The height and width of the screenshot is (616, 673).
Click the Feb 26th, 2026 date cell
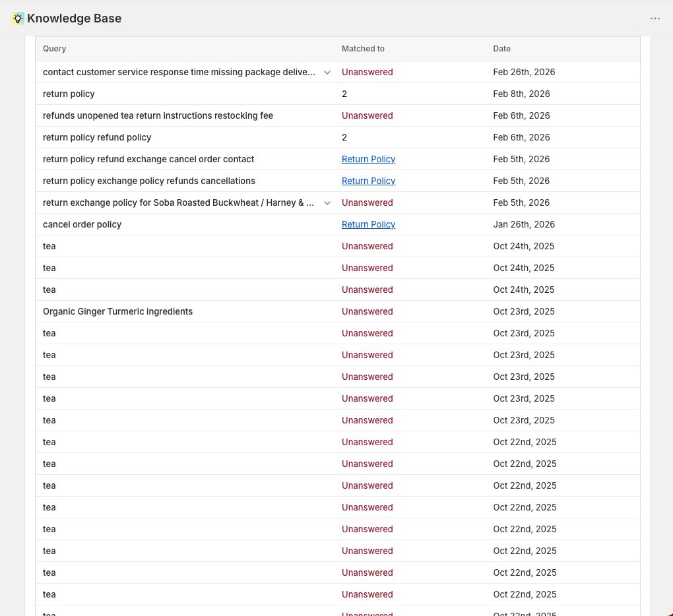coord(524,72)
